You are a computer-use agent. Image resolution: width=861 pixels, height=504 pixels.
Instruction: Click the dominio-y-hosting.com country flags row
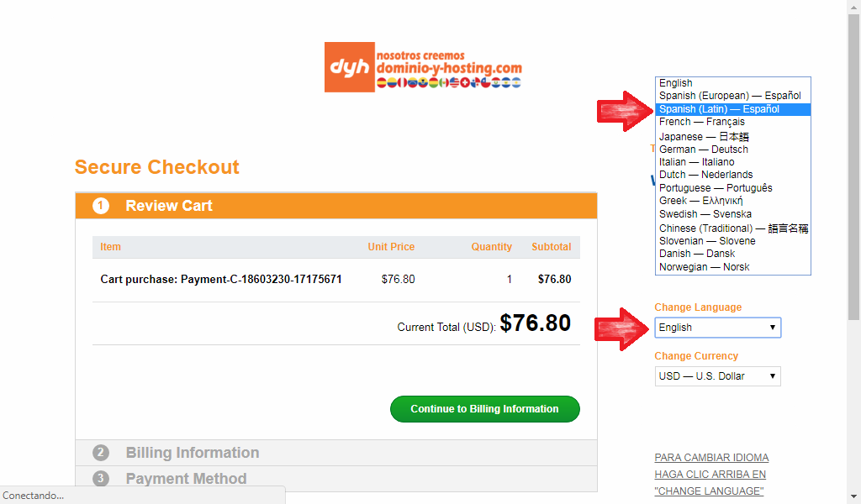449,83
